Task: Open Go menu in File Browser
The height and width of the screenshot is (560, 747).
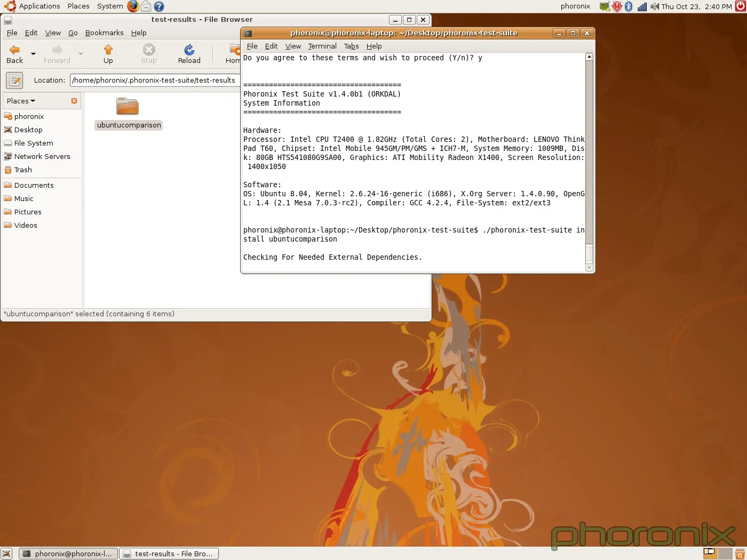Action: (73, 33)
